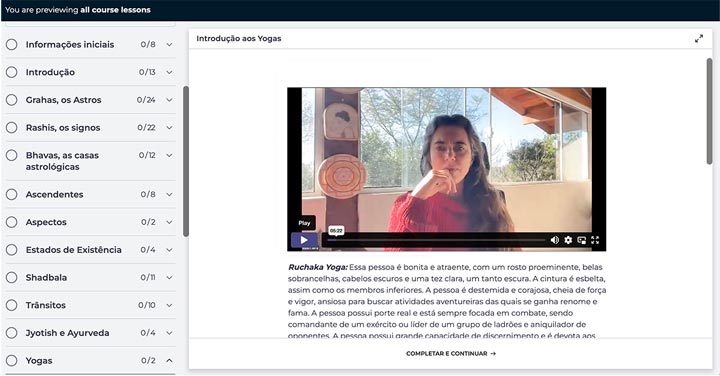The height and width of the screenshot is (376, 720).
Task: Click the 'Ruchaka Yoga:' bold heading text
Action: [x=318, y=267]
